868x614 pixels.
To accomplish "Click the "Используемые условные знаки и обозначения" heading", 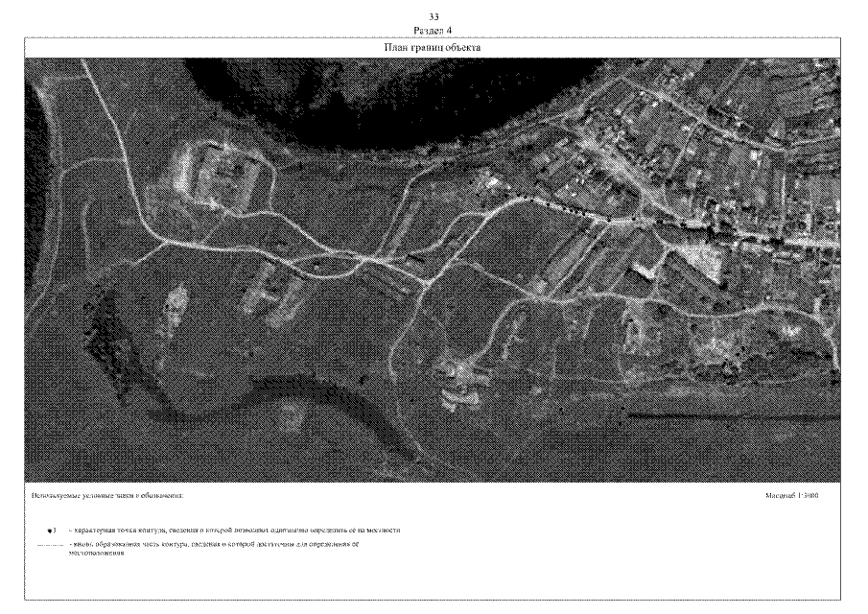I will (x=106, y=496).
